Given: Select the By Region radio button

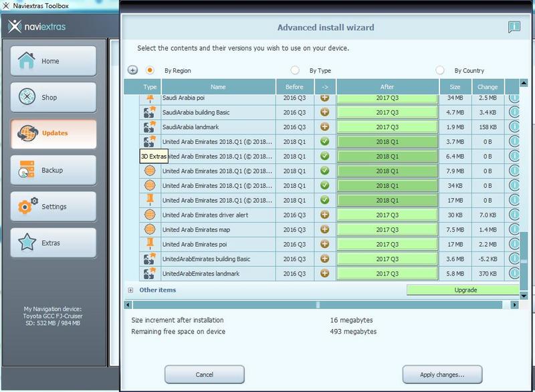Looking at the screenshot, I should point(149,70).
